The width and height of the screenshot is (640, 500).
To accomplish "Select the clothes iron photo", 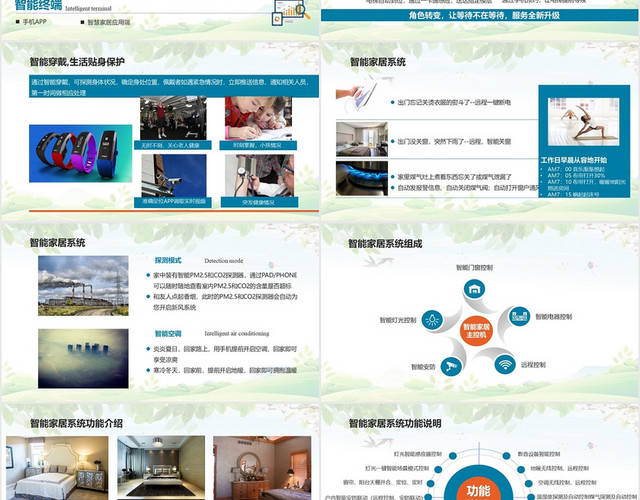I will (356, 97).
